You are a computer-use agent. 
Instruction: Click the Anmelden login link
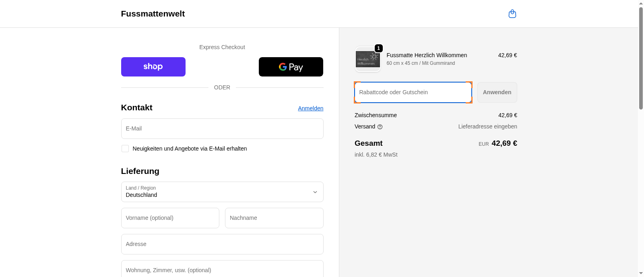tap(310, 108)
